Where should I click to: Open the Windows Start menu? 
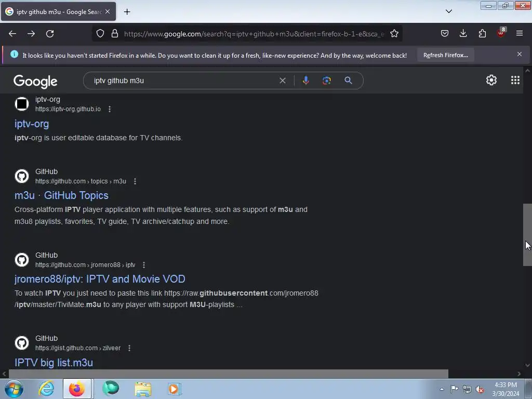point(14,389)
